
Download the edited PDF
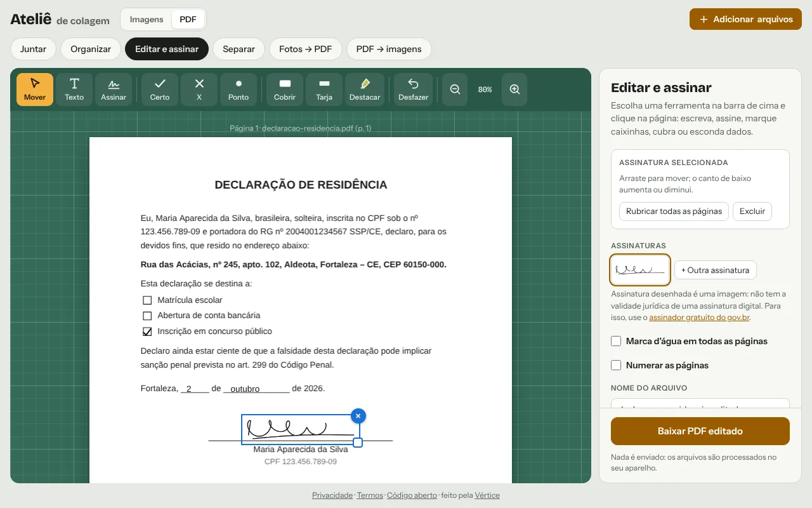(x=700, y=431)
